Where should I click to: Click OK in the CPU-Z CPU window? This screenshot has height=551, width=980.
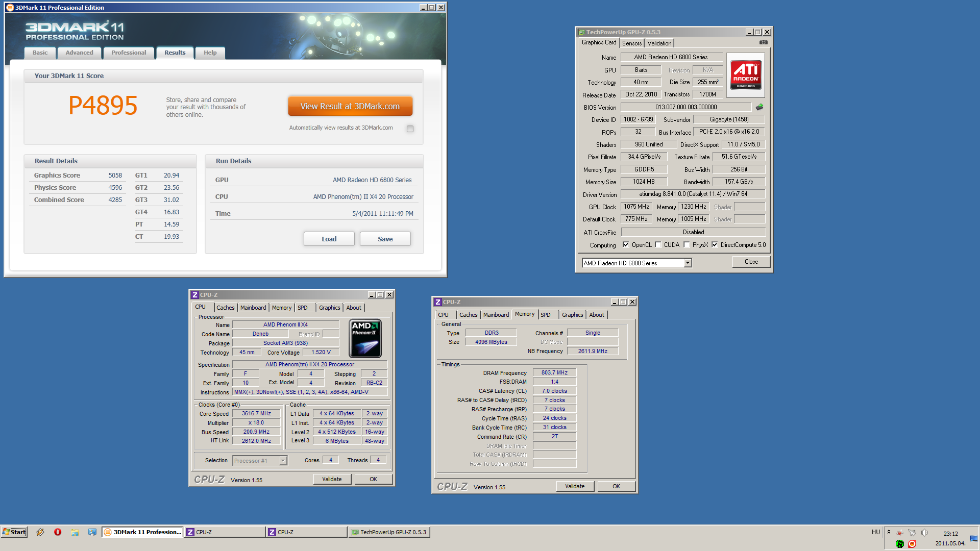point(374,479)
